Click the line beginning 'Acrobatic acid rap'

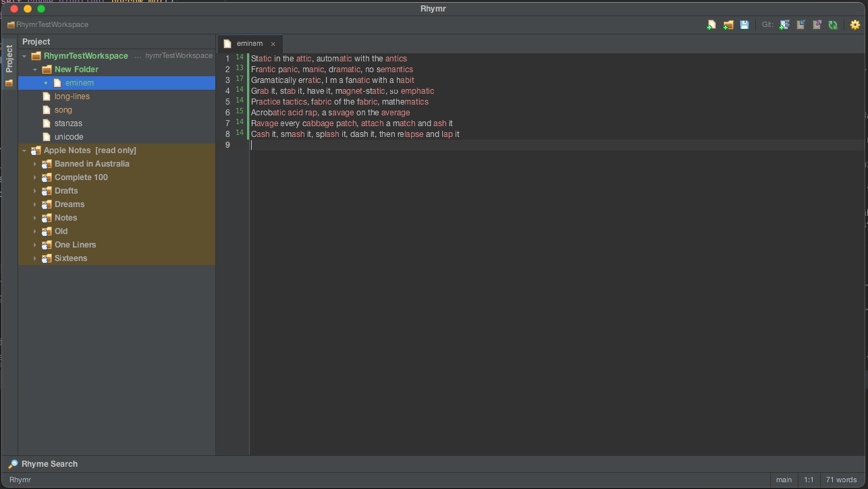330,113
